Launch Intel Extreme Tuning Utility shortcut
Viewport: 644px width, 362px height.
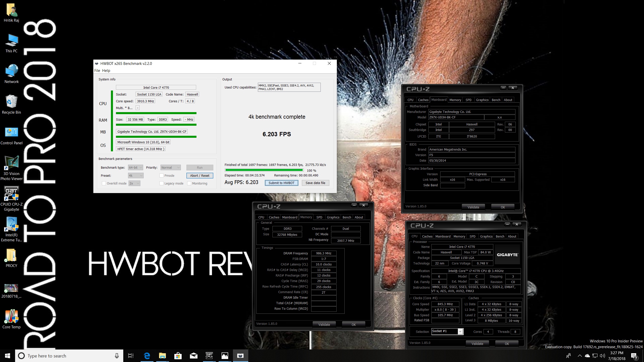pyautogui.click(x=11, y=229)
